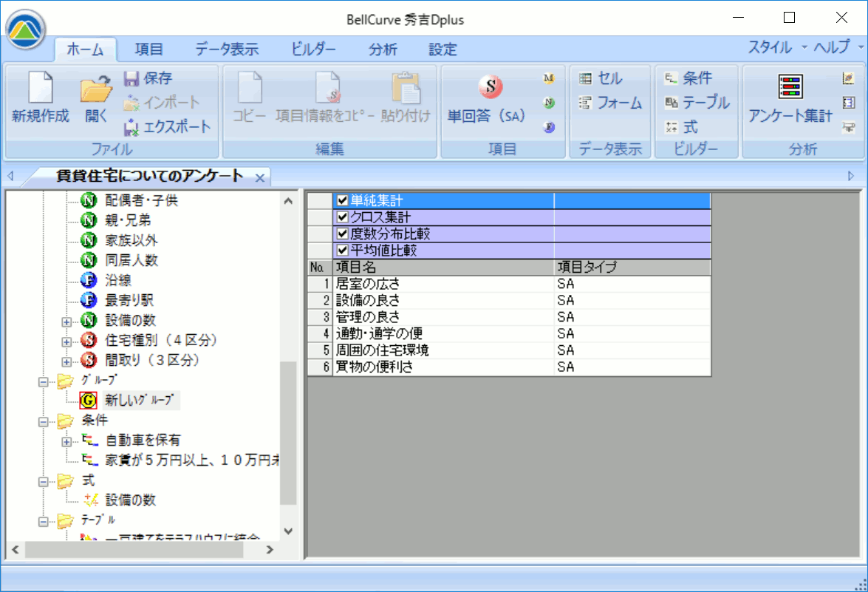Click the blue F free-answer icon

tap(549, 127)
